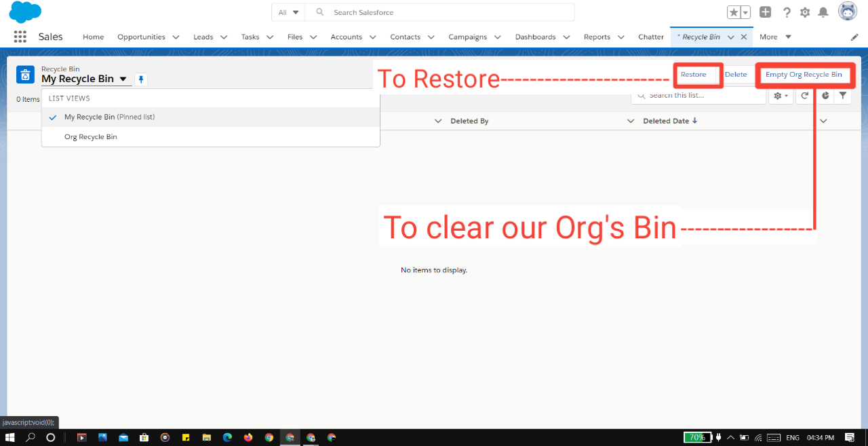Viewport: 868px width, 446px height.
Task: Open the Chatter tab
Action: 650,37
